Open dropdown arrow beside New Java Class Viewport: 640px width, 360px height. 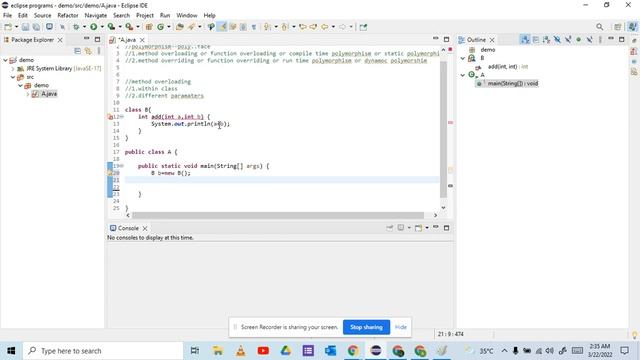tap(169, 27)
